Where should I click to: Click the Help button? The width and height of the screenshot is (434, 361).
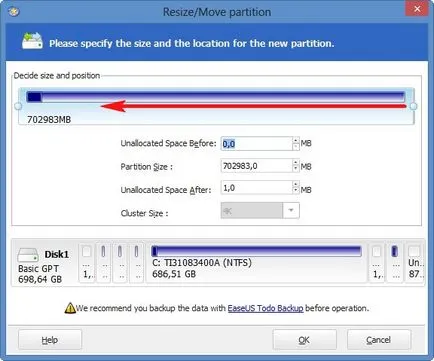(x=50, y=340)
